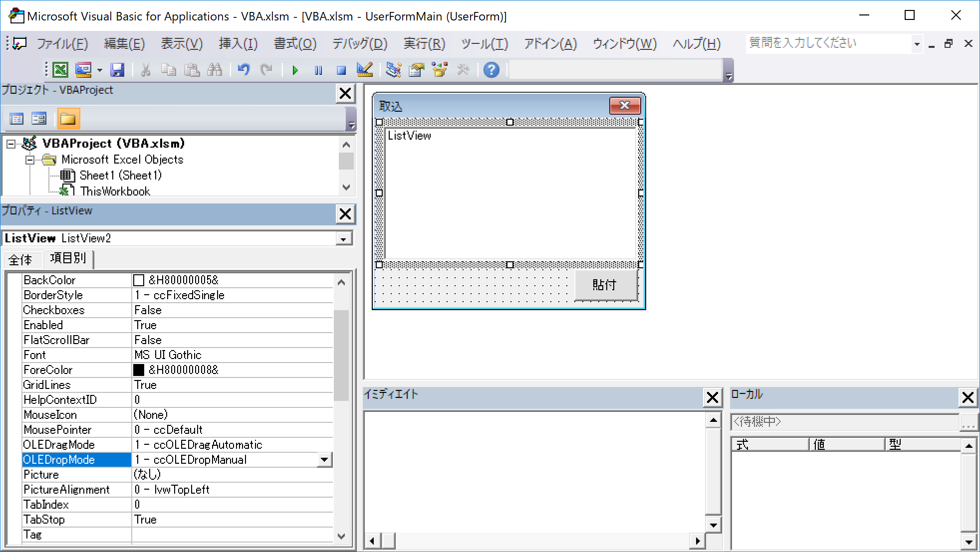Select the Font property row
980x552 pixels.
[177, 355]
